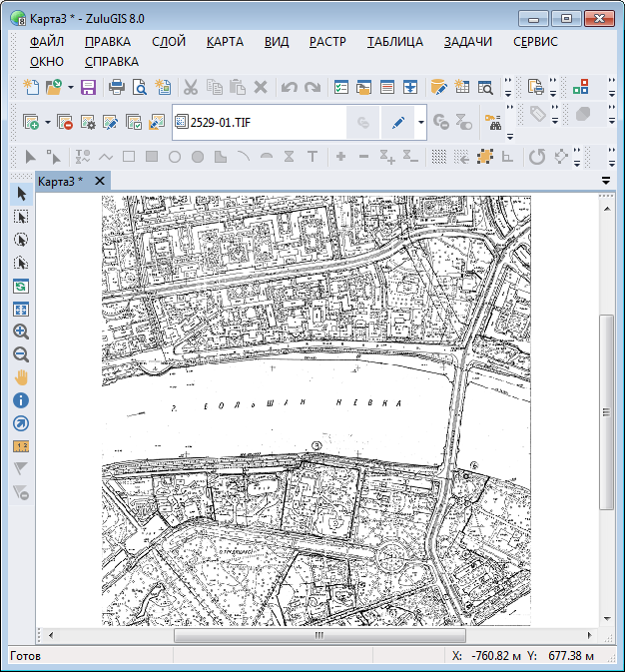This screenshot has height=672, width=625.
Task: Click the ruler measure tool icon
Action: point(21,445)
